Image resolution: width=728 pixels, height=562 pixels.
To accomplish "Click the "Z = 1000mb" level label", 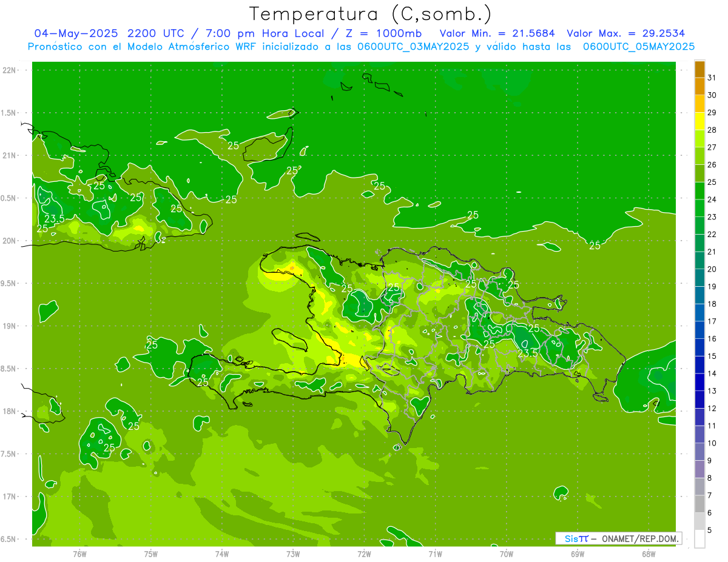I will [383, 33].
